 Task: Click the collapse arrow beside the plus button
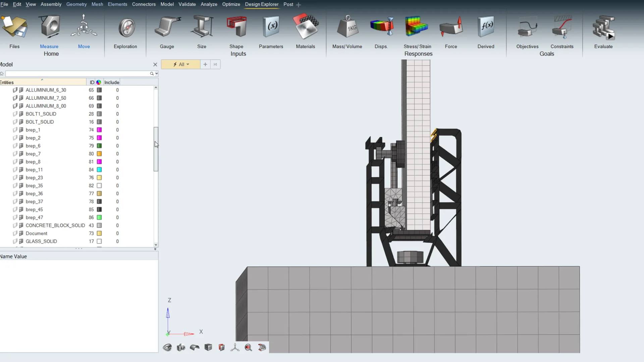[215, 64]
